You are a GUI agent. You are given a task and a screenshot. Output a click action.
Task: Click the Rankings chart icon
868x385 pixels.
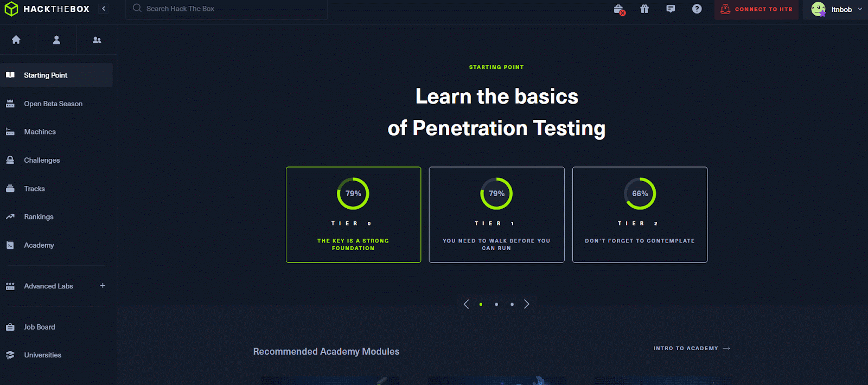coord(10,217)
